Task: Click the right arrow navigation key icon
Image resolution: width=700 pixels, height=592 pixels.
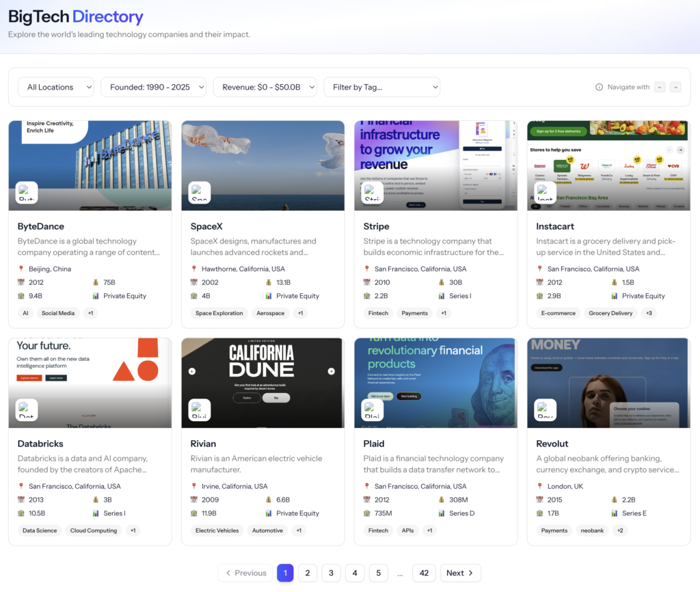Action: click(675, 87)
